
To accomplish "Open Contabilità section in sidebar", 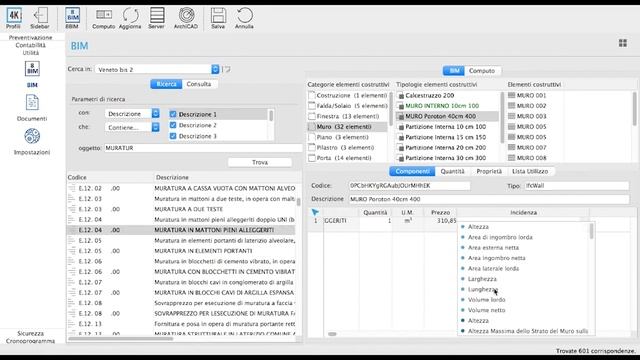I will tap(31, 45).
